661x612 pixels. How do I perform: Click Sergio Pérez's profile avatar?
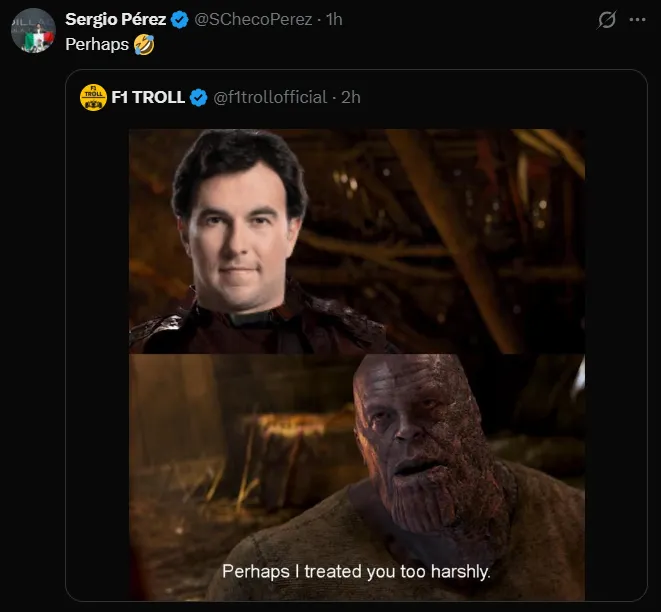[32, 31]
